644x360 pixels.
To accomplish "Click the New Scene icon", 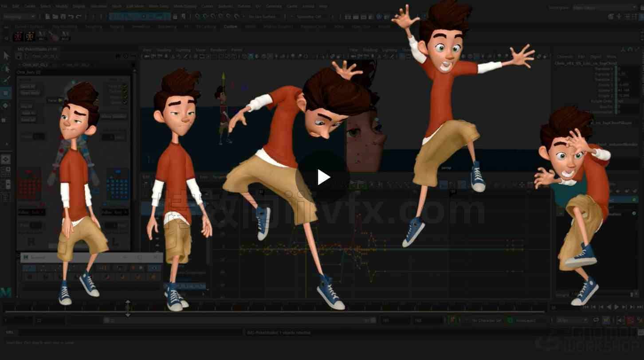I will click(47, 16).
